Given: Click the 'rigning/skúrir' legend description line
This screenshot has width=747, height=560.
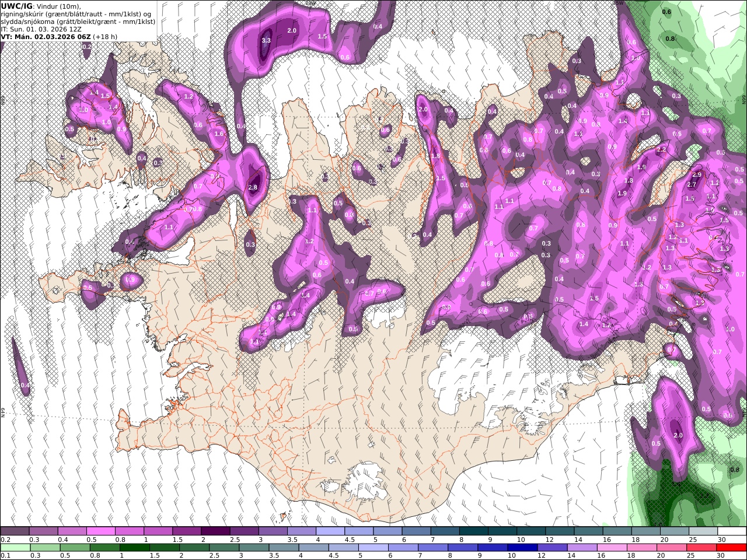Looking at the screenshot, I should click(x=76, y=13).
